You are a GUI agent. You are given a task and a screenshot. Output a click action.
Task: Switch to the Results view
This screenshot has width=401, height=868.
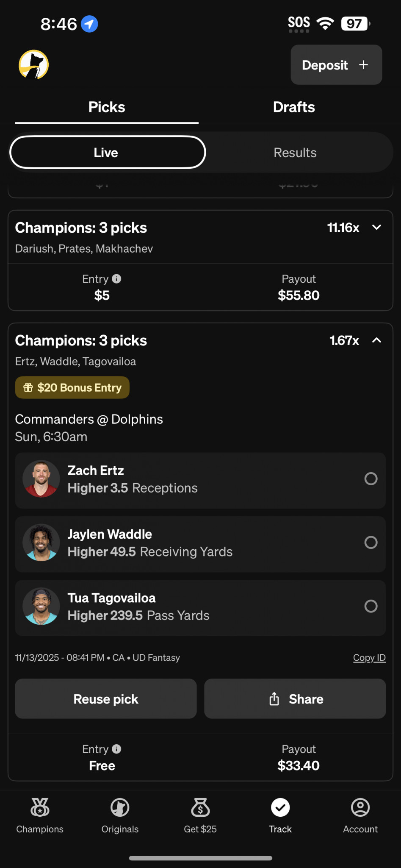click(295, 153)
